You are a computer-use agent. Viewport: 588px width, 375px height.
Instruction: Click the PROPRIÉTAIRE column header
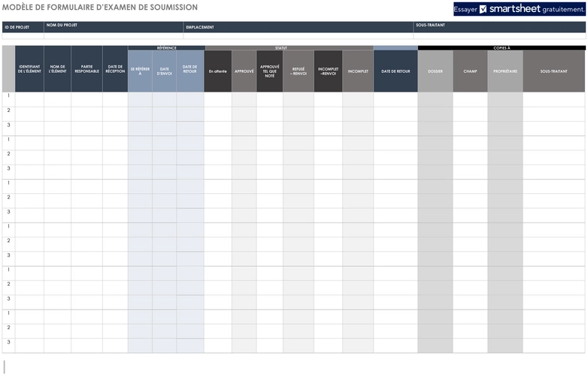(x=505, y=71)
